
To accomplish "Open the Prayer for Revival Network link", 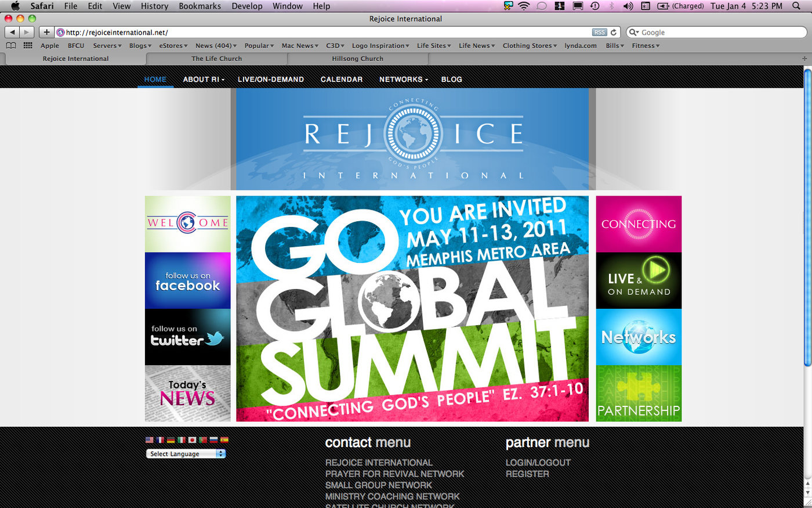I will 394,474.
